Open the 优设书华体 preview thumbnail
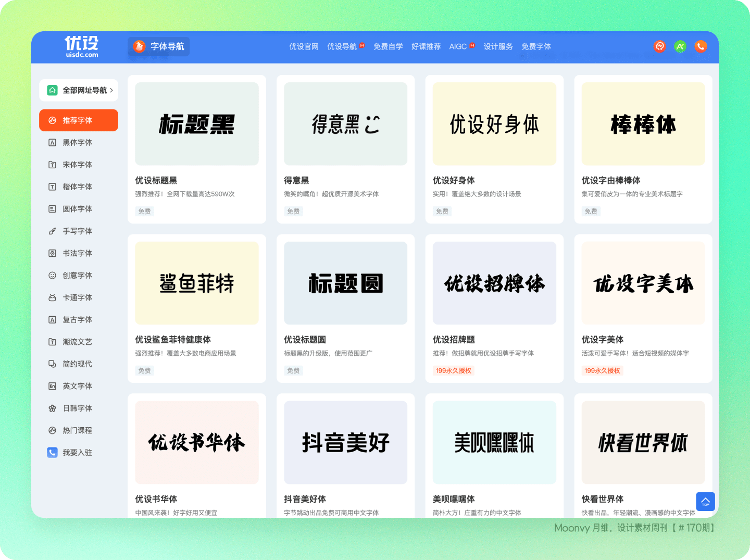Image resolution: width=750 pixels, height=560 pixels. (x=197, y=442)
